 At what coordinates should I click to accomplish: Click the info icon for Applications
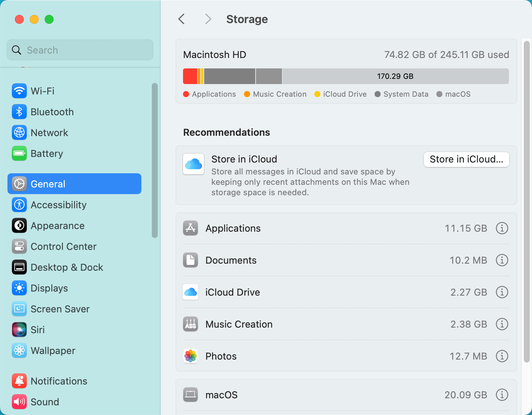[502, 228]
